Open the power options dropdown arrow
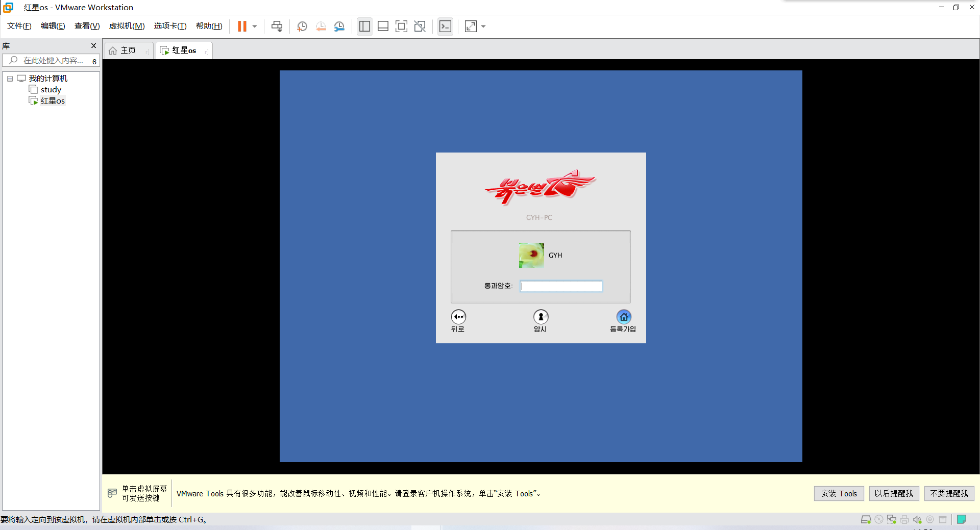The width and height of the screenshot is (980, 530). click(x=255, y=27)
